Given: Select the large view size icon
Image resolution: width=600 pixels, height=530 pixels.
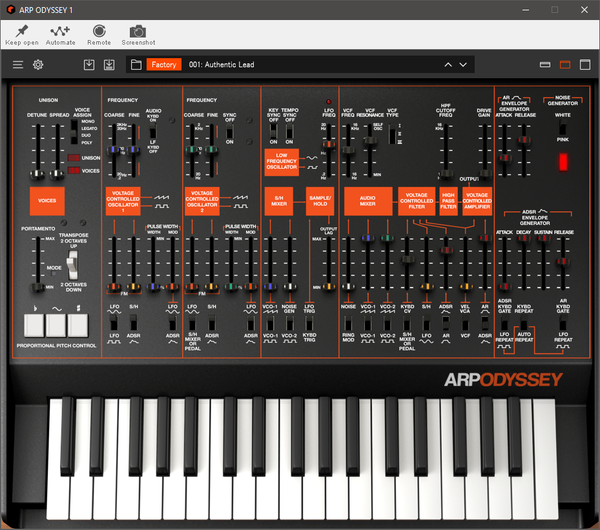Looking at the screenshot, I should coord(585,65).
